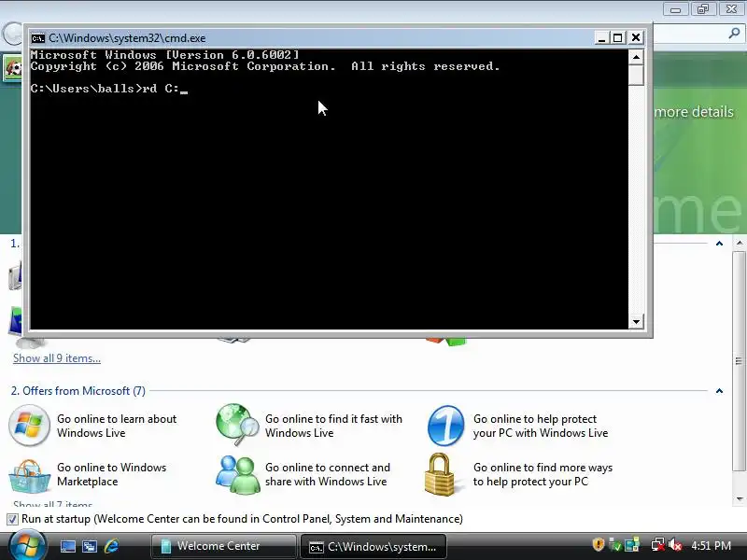Click the more details link
This screenshot has width=747, height=560.
tap(694, 112)
